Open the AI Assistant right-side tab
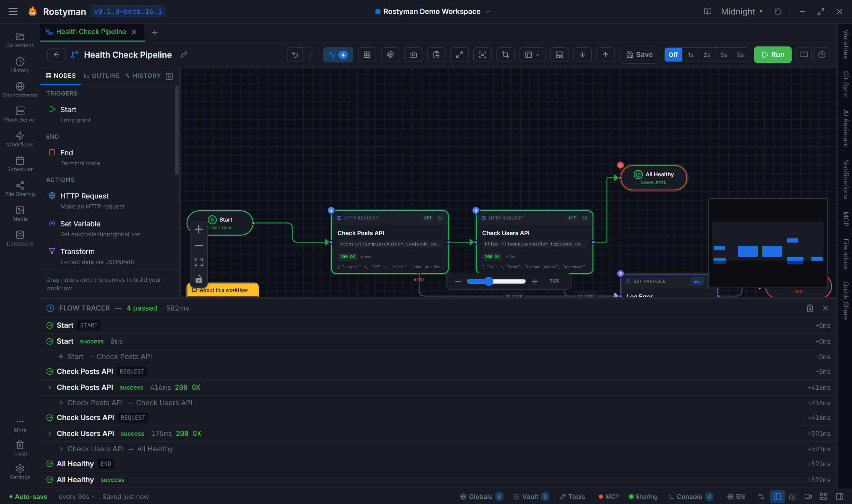 (x=845, y=129)
